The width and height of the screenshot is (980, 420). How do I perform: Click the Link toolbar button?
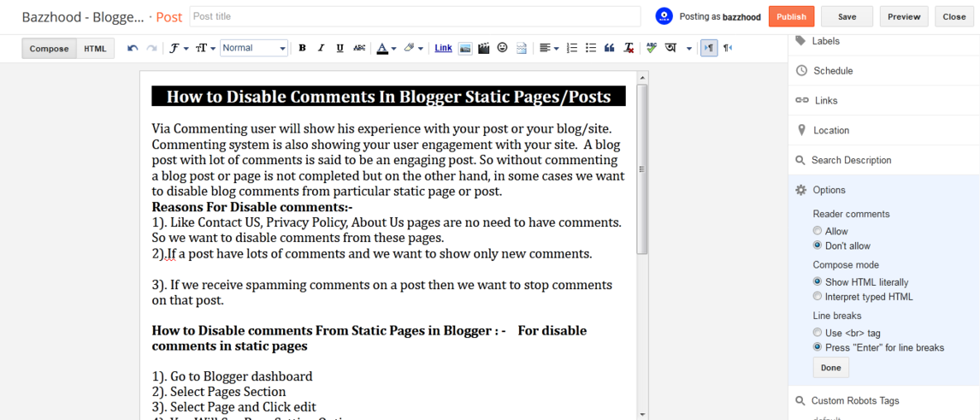point(443,48)
